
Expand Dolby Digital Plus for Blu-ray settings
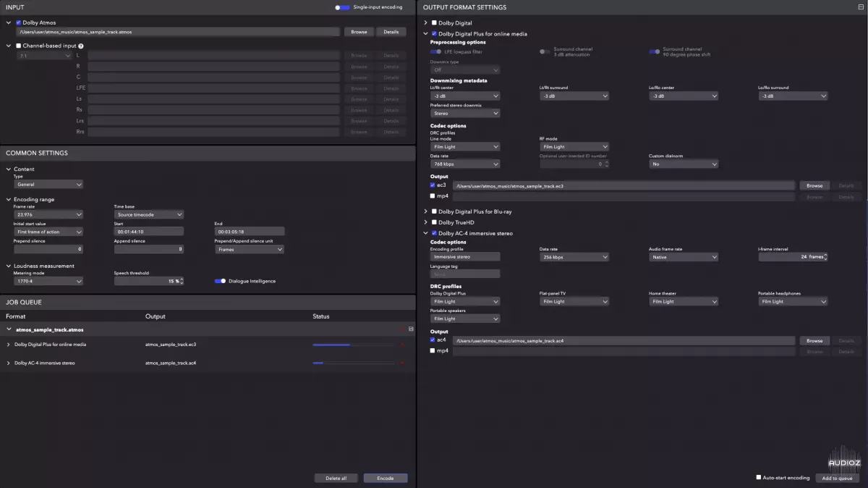point(425,211)
